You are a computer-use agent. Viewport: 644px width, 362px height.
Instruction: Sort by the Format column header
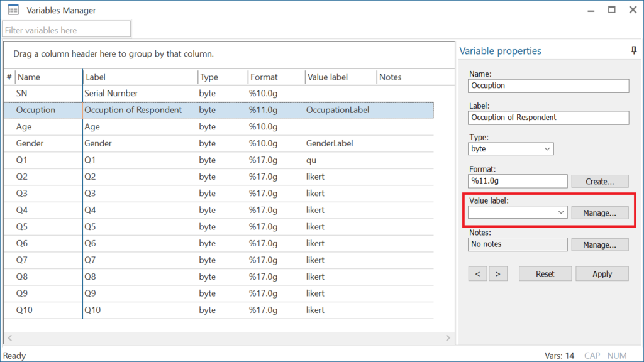click(277, 77)
